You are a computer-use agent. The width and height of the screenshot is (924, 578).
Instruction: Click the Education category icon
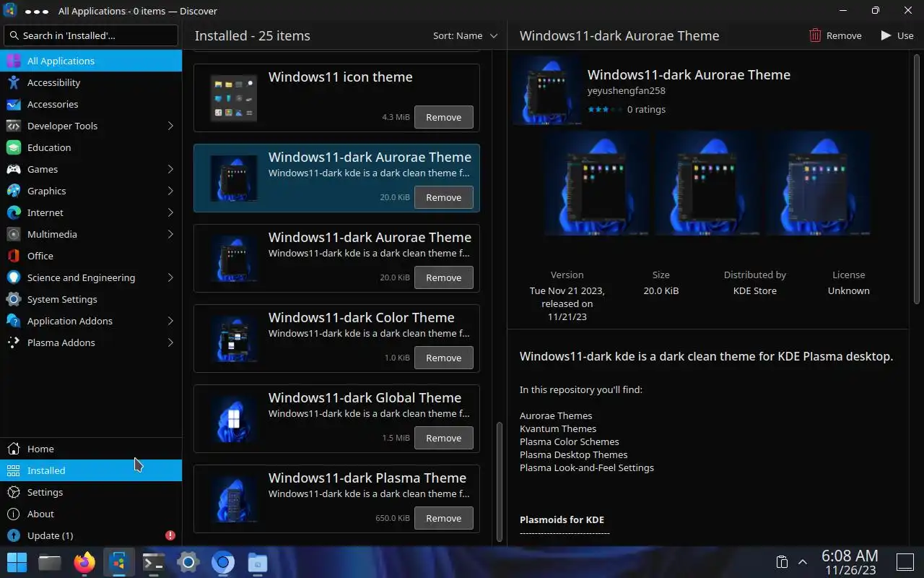click(13, 147)
